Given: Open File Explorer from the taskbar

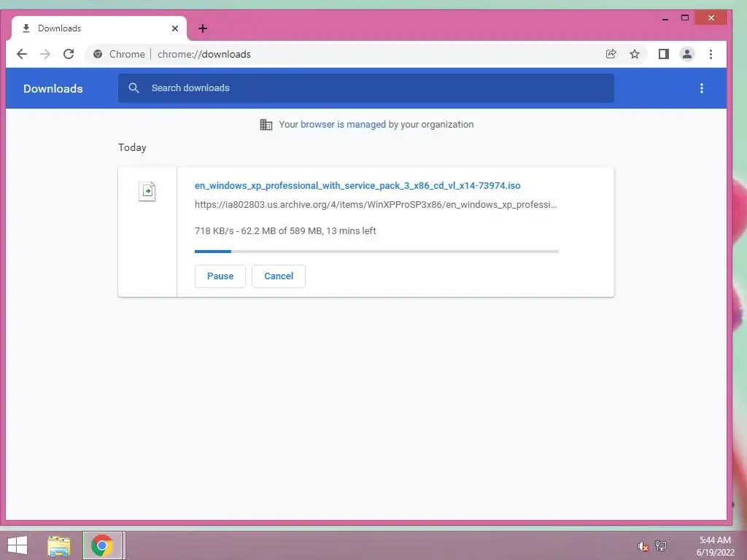Looking at the screenshot, I should 59,546.
